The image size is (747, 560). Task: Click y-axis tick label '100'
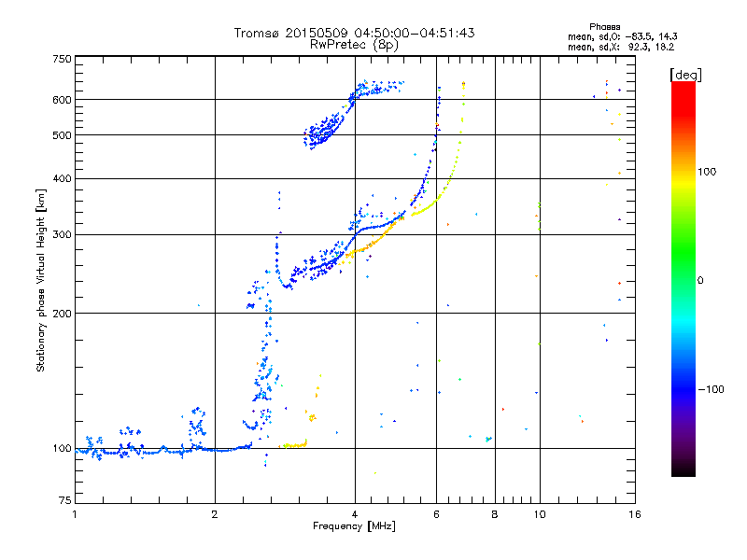[62, 448]
